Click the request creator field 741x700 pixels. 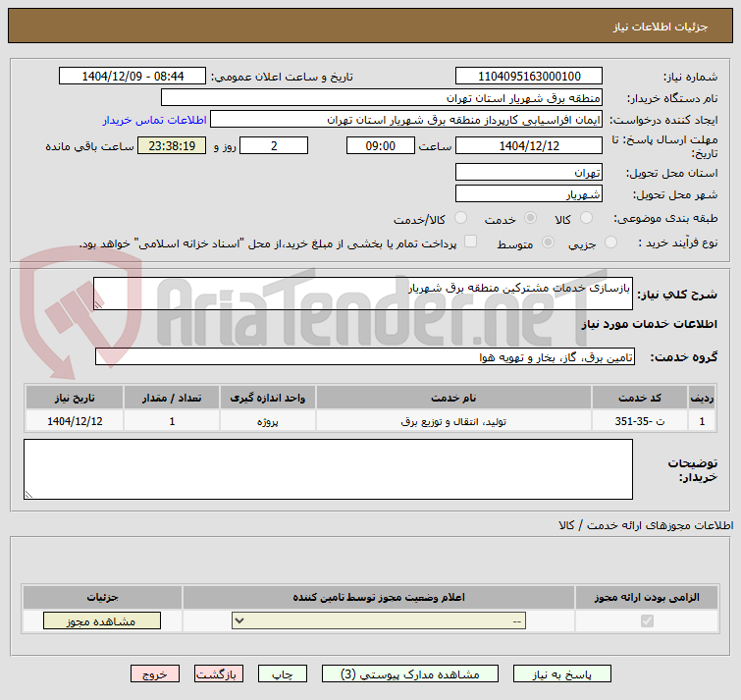click(406, 120)
